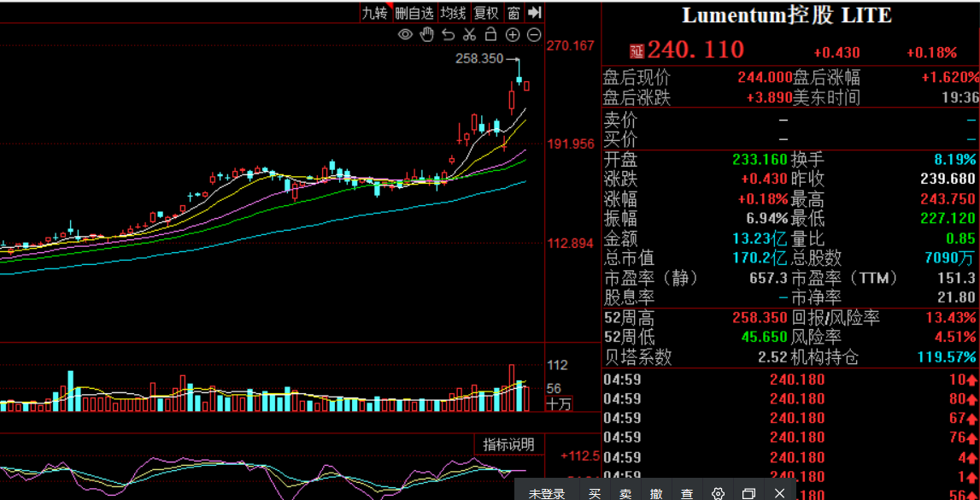
Task: Click the 查 query button
Action: (687, 494)
